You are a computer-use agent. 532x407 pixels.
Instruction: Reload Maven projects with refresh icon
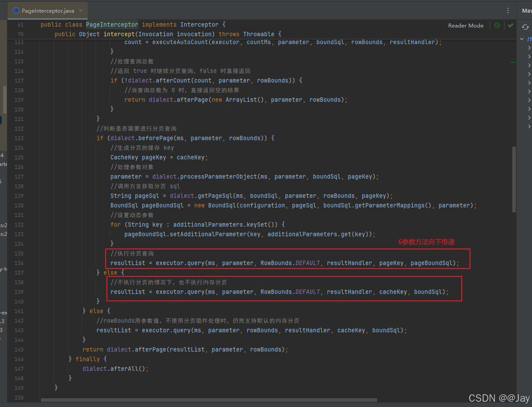tap(525, 27)
